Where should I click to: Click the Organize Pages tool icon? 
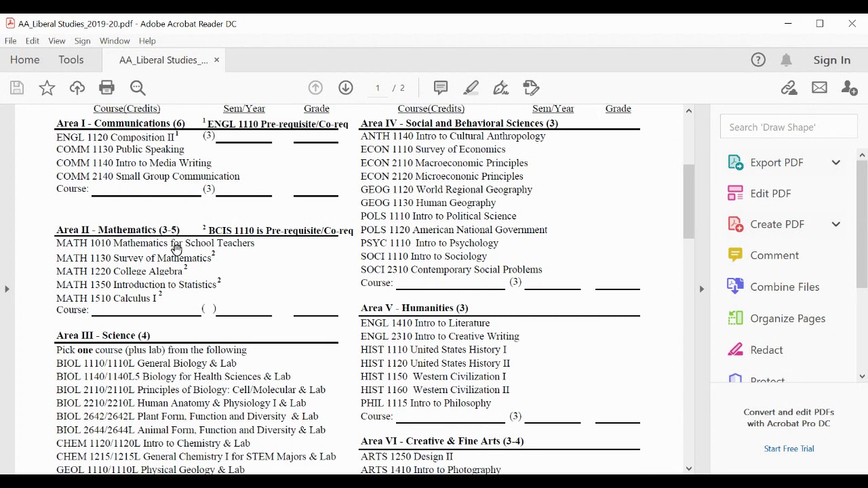735,319
